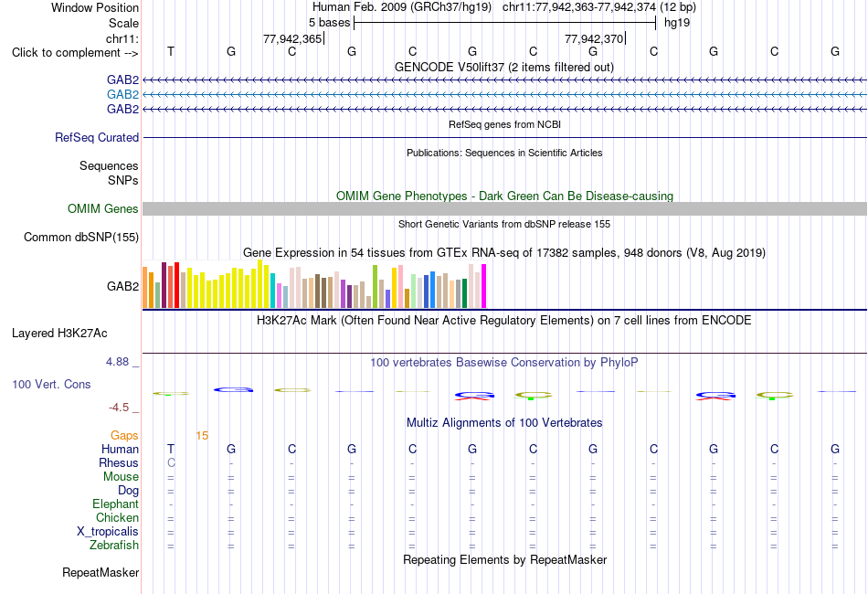
Task: Click the Human T base in Multiz alignment
Action: pos(171,449)
